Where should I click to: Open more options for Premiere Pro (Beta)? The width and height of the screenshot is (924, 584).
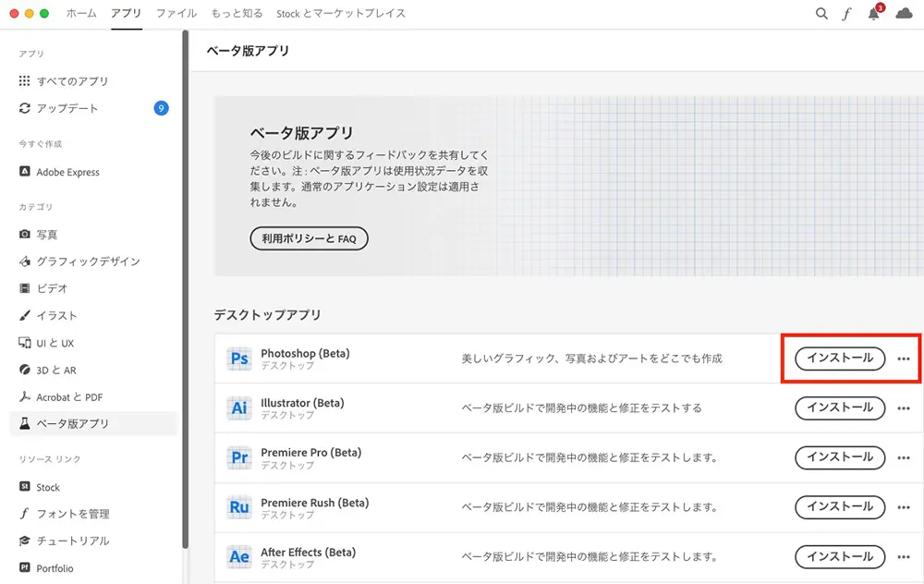point(904,457)
